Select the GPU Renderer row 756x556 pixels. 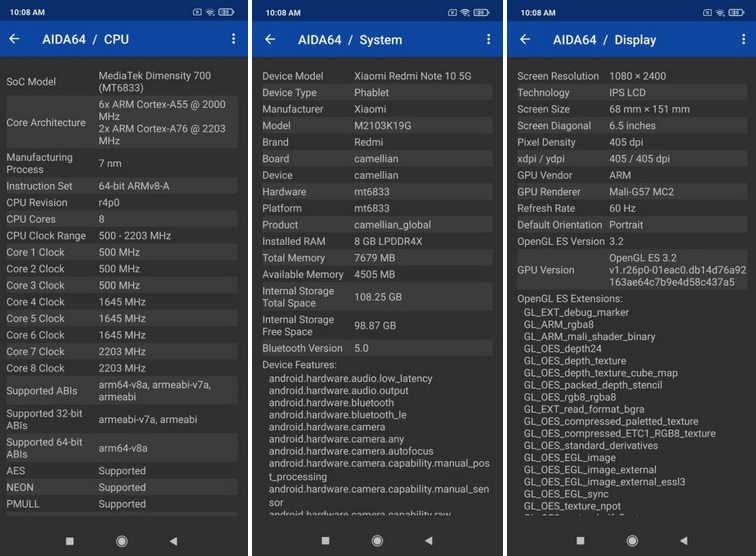632,192
